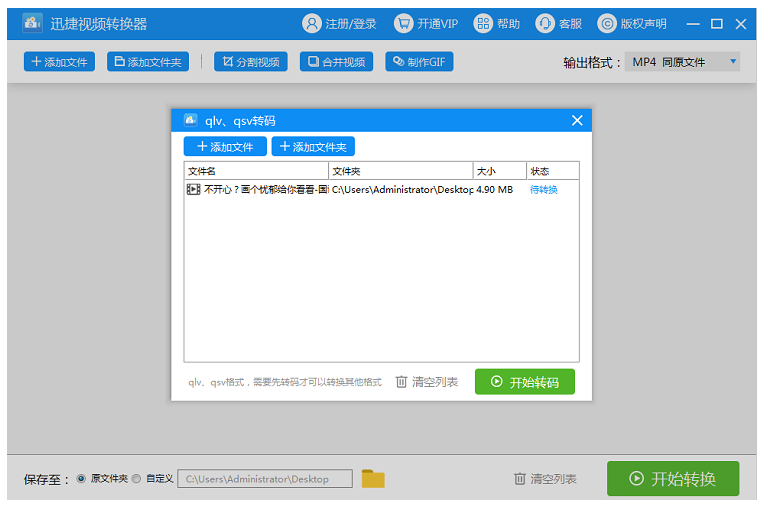
Task: Select the 原文件夹 radio button
Action: tap(81, 479)
